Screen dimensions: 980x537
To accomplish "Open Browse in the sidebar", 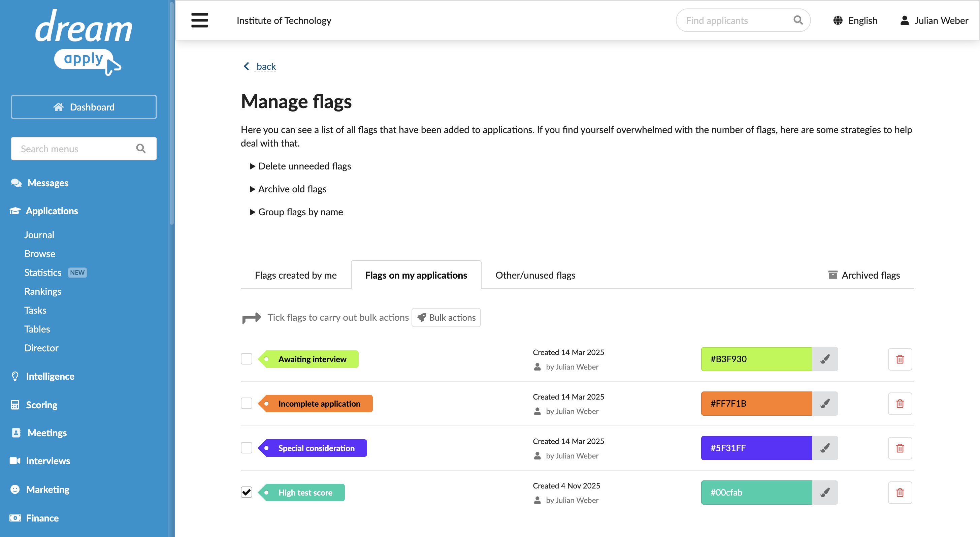I will [39, 253].
